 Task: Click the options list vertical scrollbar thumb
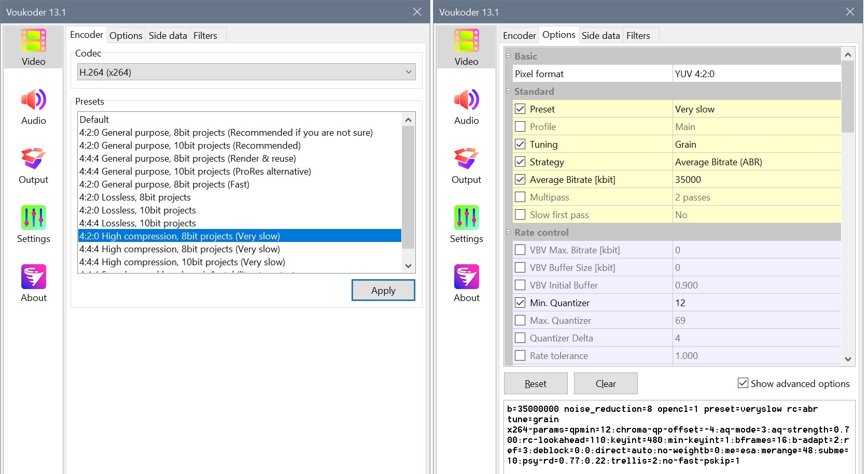pyautogui.click(x=848, y=96)
